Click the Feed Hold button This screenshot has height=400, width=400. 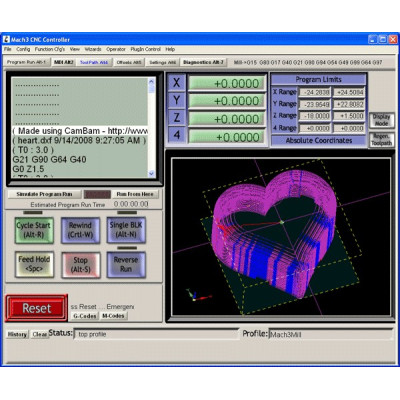click(x=34, y=264)
